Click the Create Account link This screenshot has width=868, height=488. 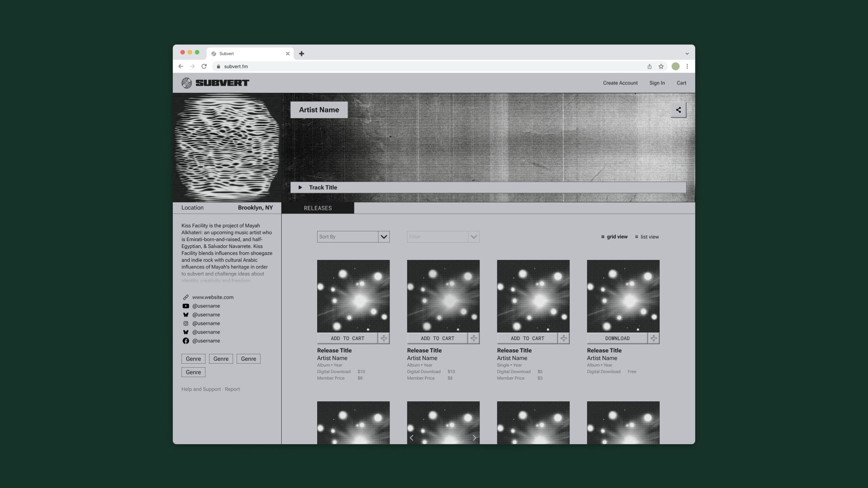(x=620, y=83)
